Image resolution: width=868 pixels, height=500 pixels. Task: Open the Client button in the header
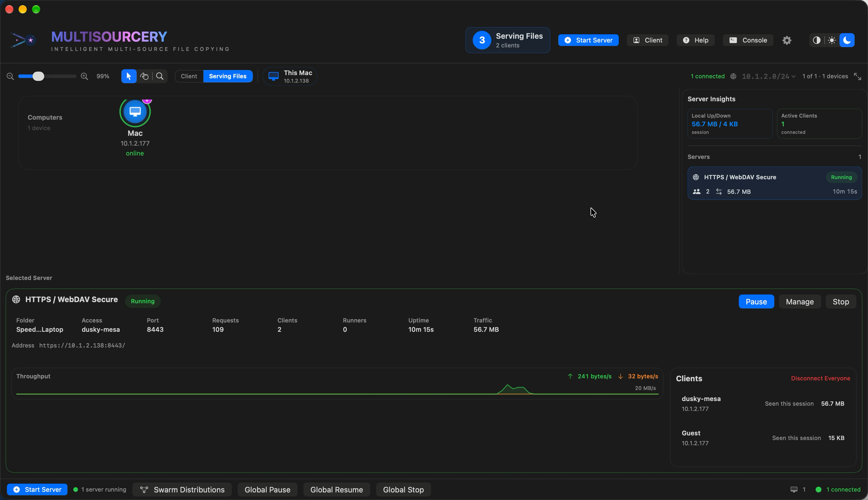tap(648, 40)
